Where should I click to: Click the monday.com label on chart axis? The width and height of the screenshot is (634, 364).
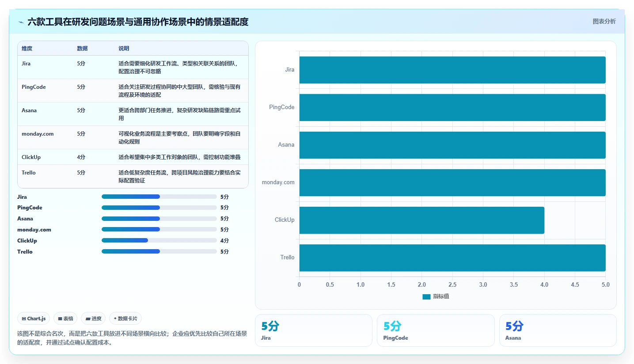pyautogui.click(x=278, y=182)
